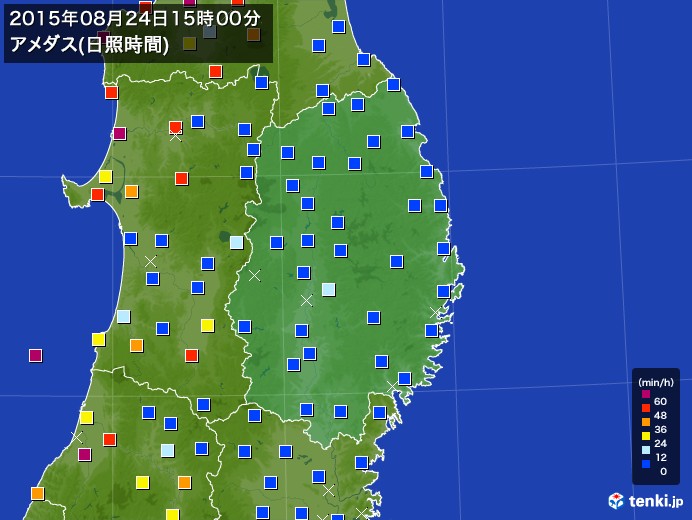This screenshot has height=520, width=692.
Task: Click the isolated magenta marker out at sea
Action: pyautogui.click(x=35, y=355)
